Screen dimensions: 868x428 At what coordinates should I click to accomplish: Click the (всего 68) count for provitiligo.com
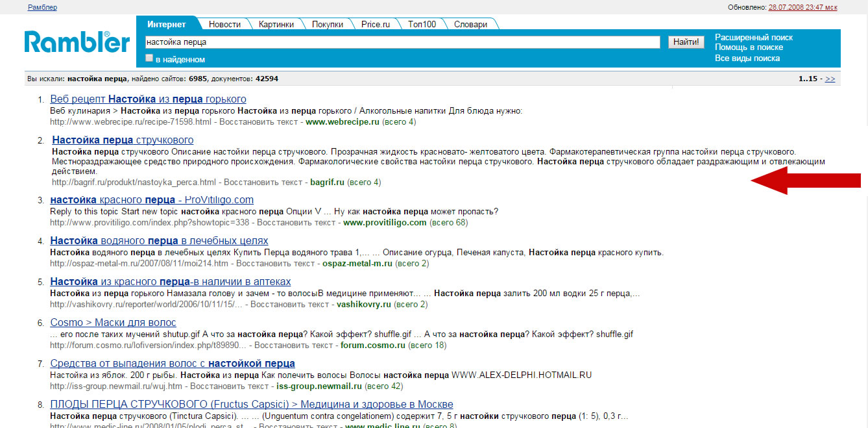coord(448,222)
